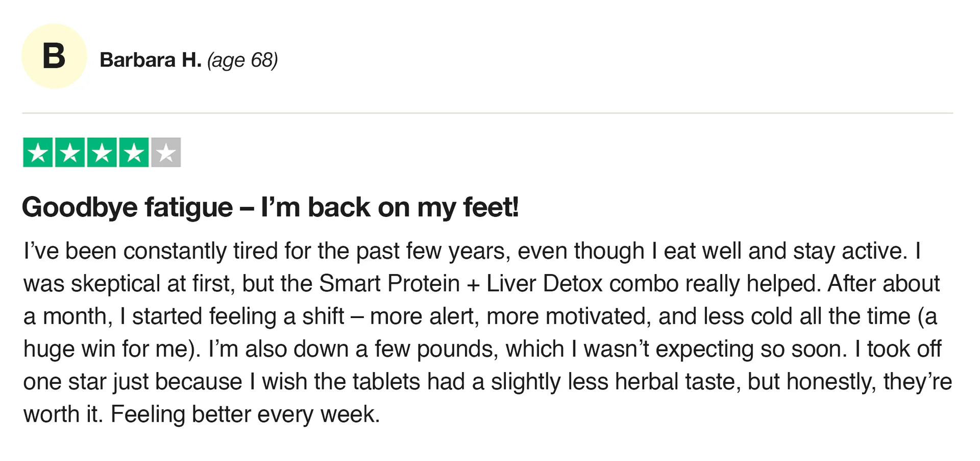The width and height of the screenshot is (980, 461).
Task: Open the review title Goodbye fatigue
Action: (x=128, y=208)
